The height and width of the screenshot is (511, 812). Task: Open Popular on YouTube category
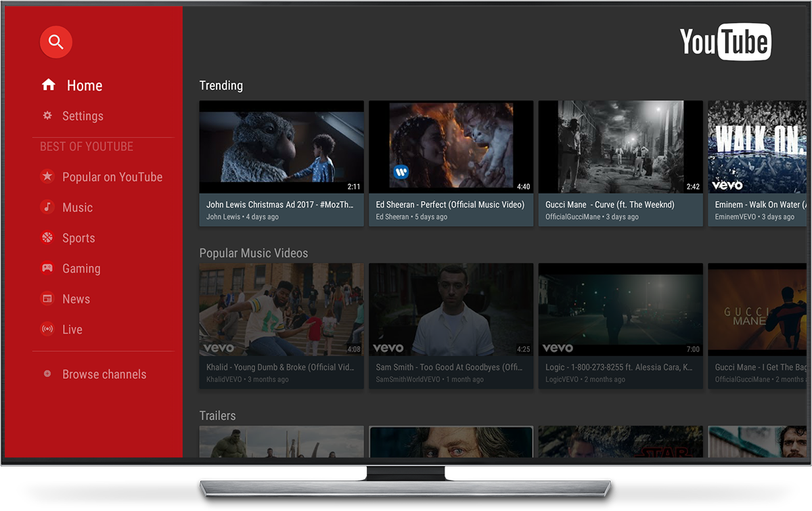pos(112,177)
